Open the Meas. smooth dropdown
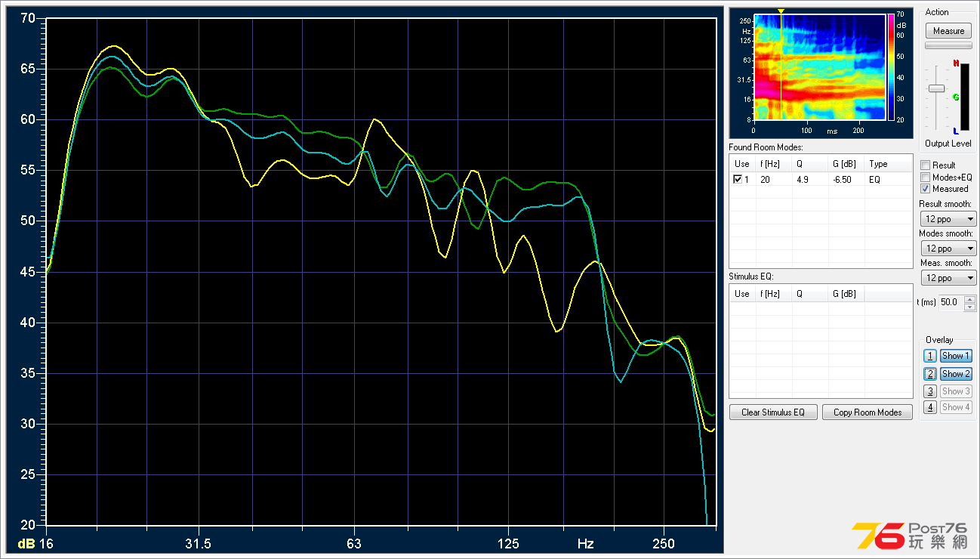980x559 pixels. pyautogui.click(x=948, y=277)
